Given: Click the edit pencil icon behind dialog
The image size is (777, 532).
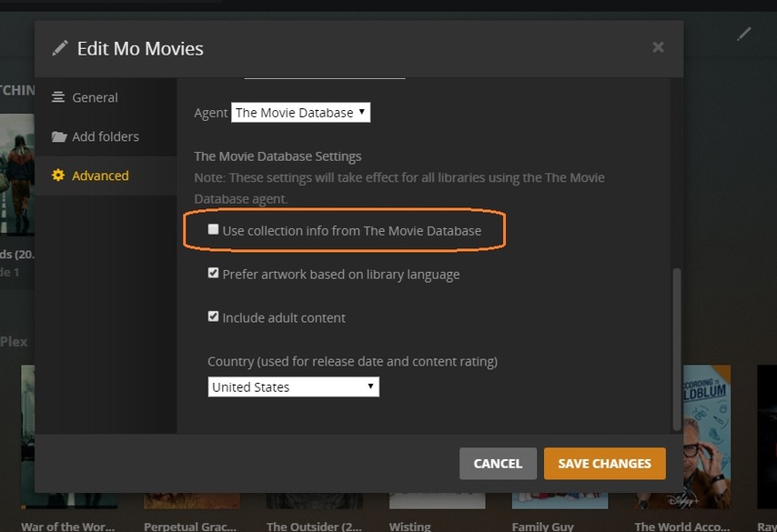Looking at the screenshot, I should (x=743, y=34).
